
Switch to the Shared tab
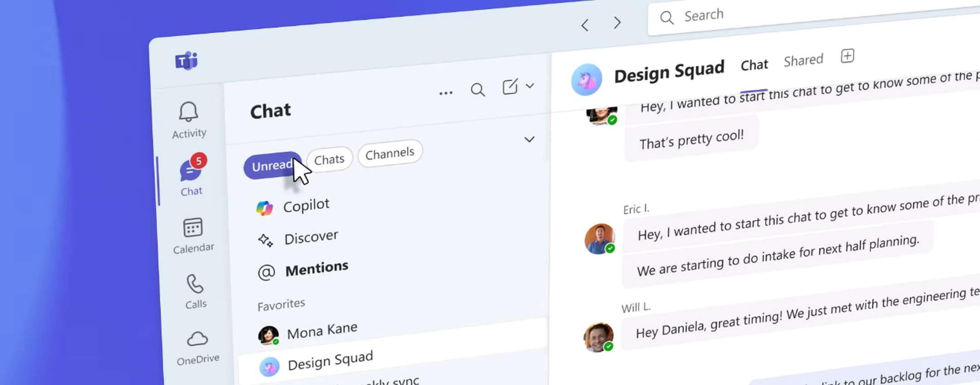click(804, 60)
